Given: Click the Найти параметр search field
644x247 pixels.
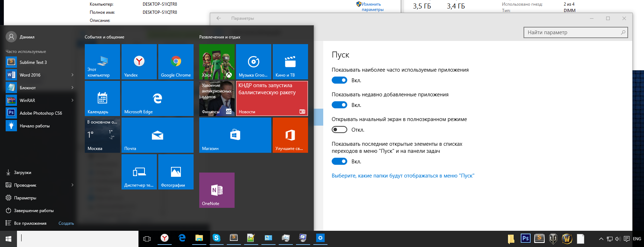Looking at the screenshot, I should tap(576, 32).
